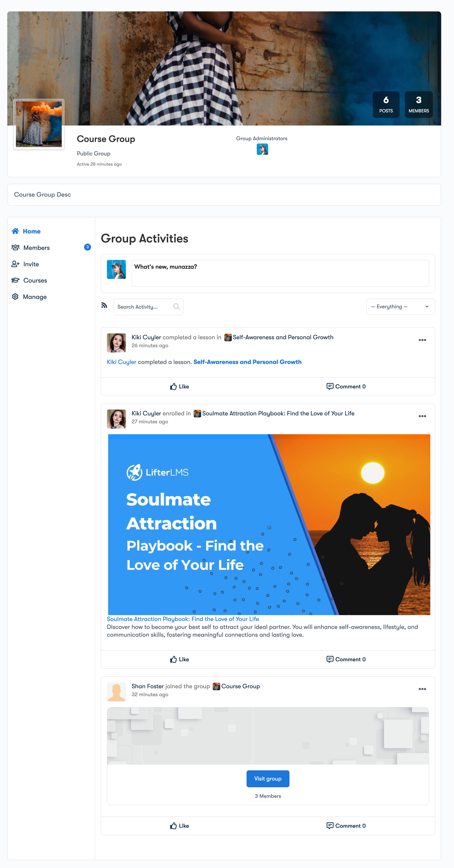Open Soulmate Attraction Playbook link below the banner
This screenshot has height=868, width=454.
(x=183, y=619)
